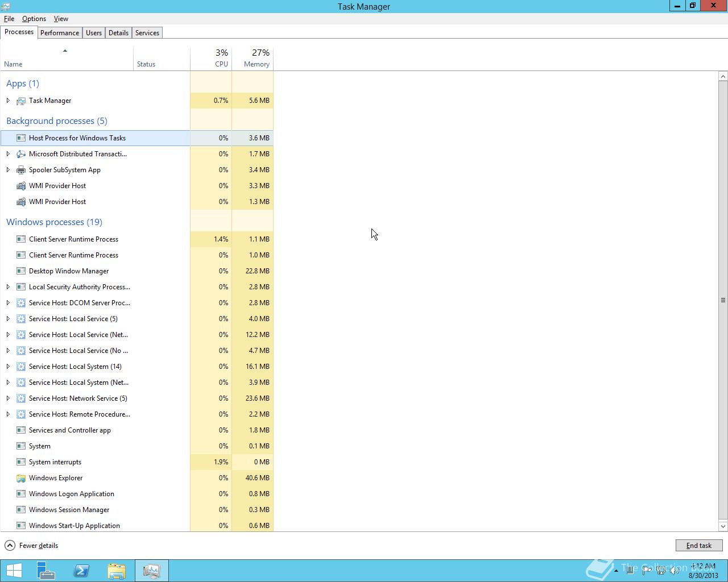Switch to the Details tab
This screenshot has height=582, width=728.
118,33
